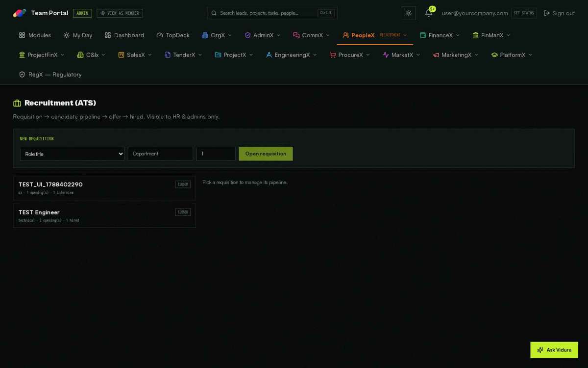Expand the SalesX dropdown chevron

click(x=150, y=55)
